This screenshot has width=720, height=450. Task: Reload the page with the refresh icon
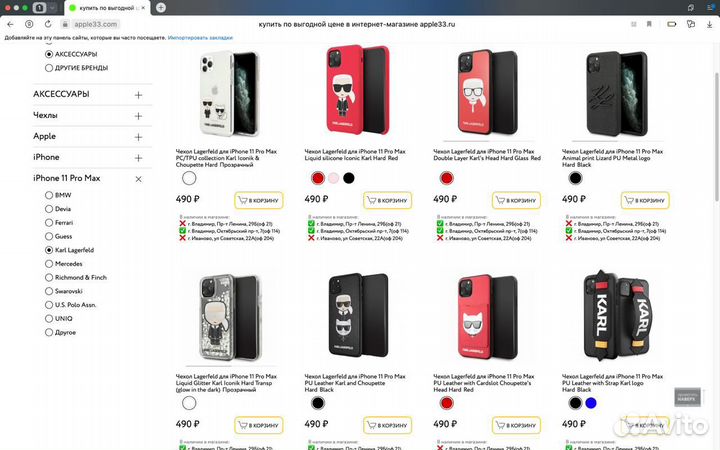pos(48,24)
